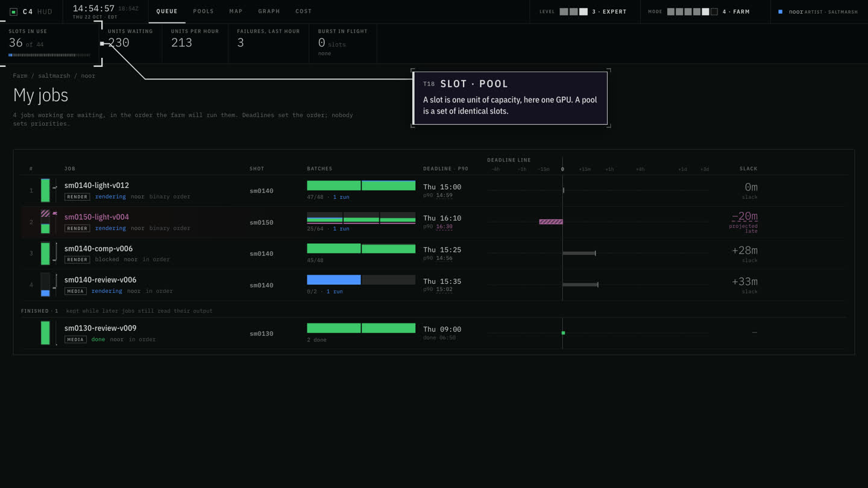Open the COST tab
868x488 pixels.
pos(304,11)
